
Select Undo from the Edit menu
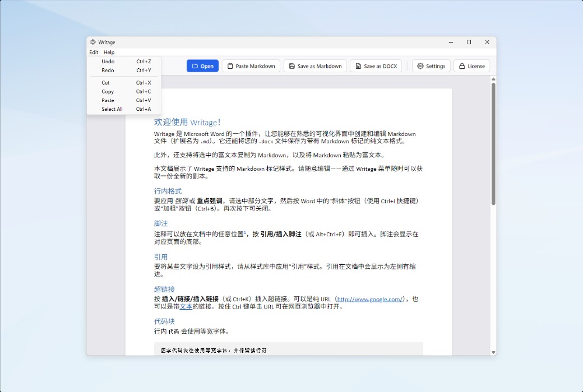[x=108, y=62]
